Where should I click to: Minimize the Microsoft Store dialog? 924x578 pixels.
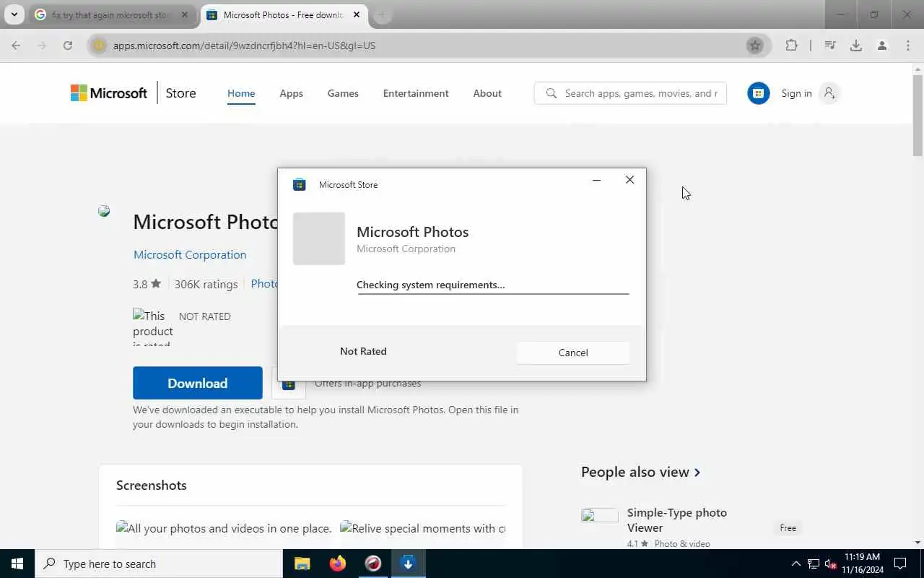click(596, 181)
